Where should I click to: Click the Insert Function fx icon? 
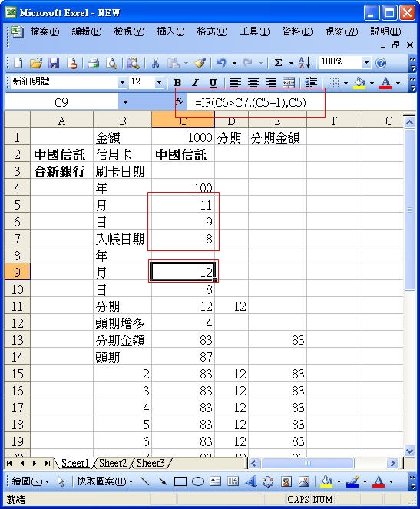180,102
